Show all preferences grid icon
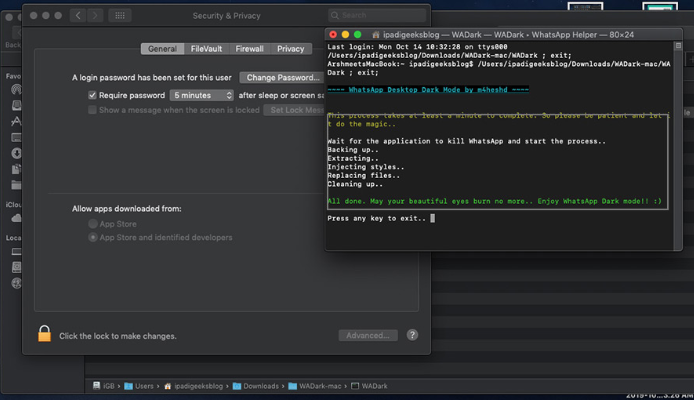This screenshot has width=694, height=400. point(119,16)
